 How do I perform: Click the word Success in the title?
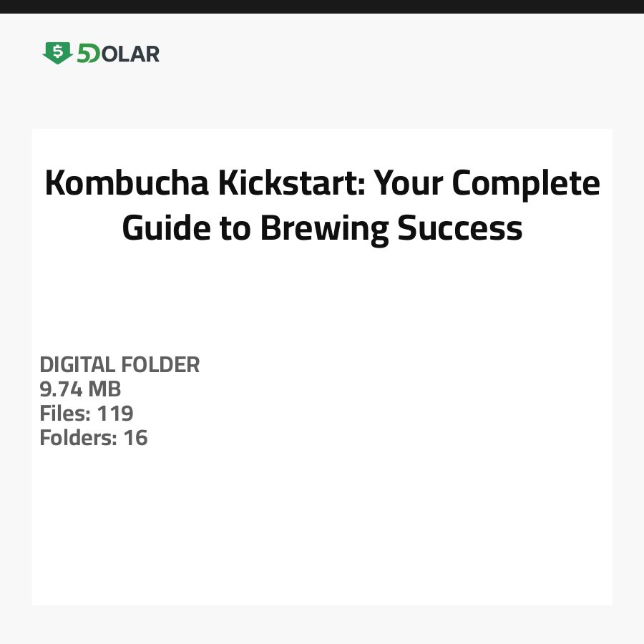click(x=459, y=228)
